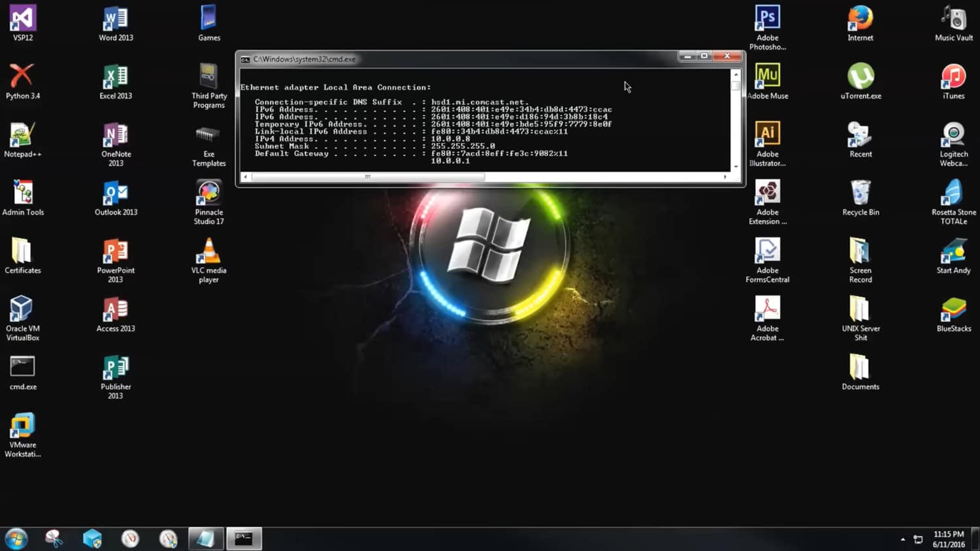This screenshot has width=980, height=551.
Task: Click cmd horizontal scrollbar left arrow
Action: pyautogui.click(x=246, y=177)
